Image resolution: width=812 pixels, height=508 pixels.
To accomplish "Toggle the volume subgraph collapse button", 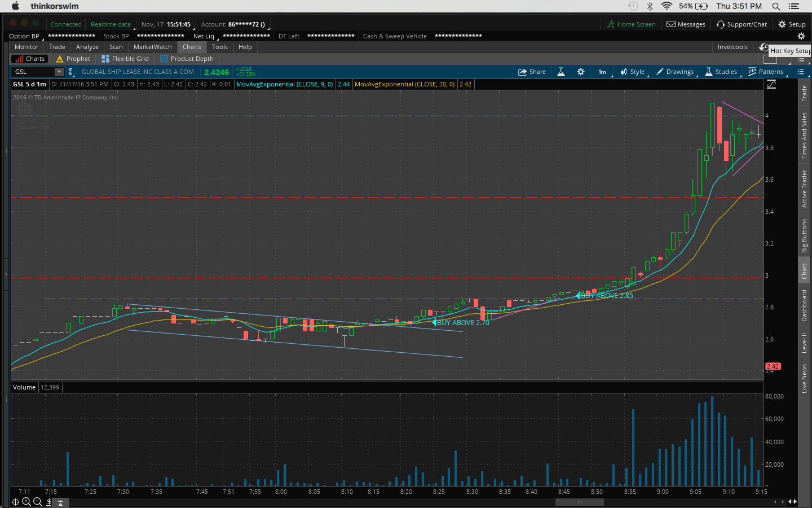I will point(60,502).
